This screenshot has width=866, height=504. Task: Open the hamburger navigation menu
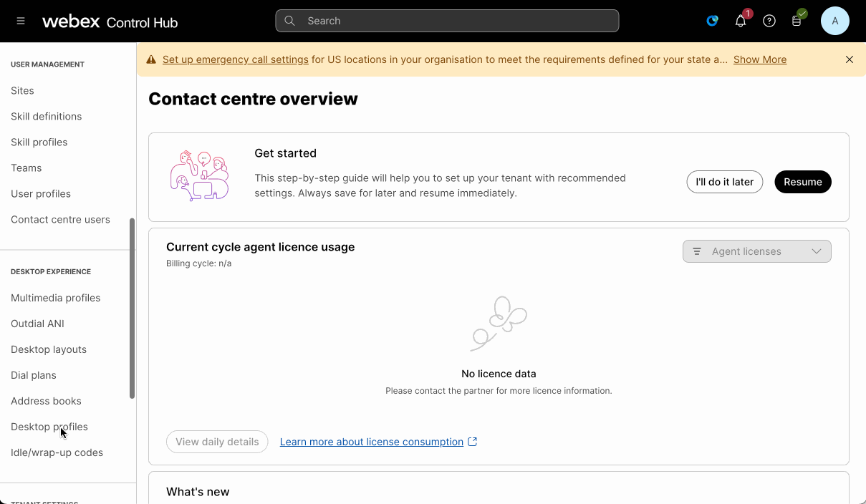click(x=21, y=21)
